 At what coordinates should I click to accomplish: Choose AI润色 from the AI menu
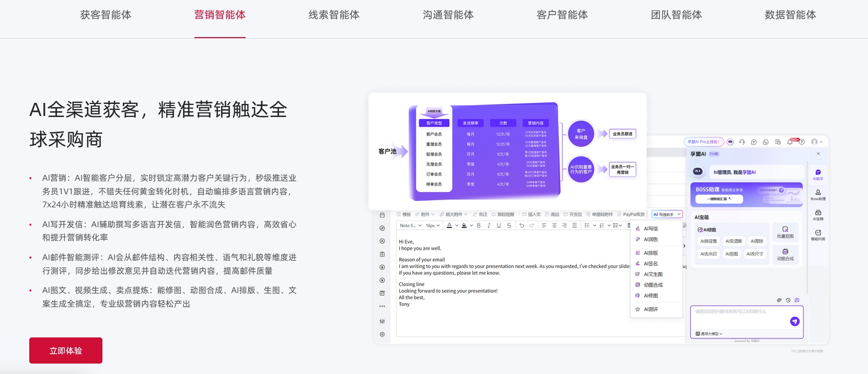click(651, 239)
